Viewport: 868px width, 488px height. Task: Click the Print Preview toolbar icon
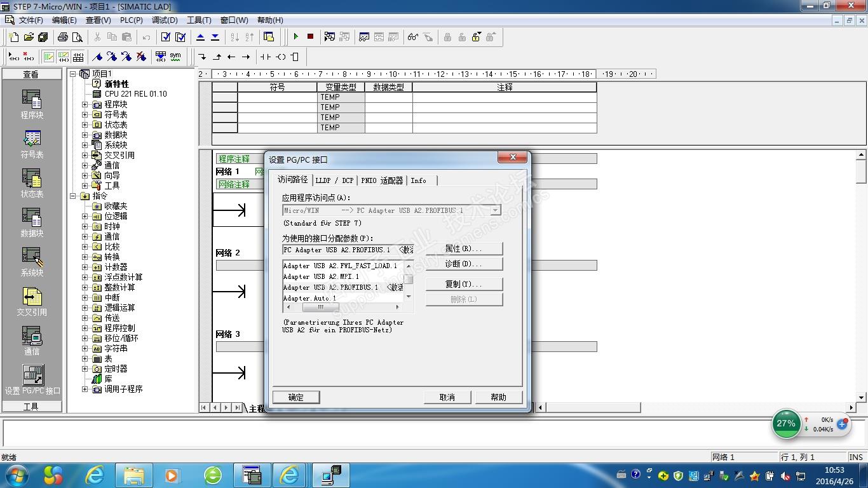[x=78, y=37]
